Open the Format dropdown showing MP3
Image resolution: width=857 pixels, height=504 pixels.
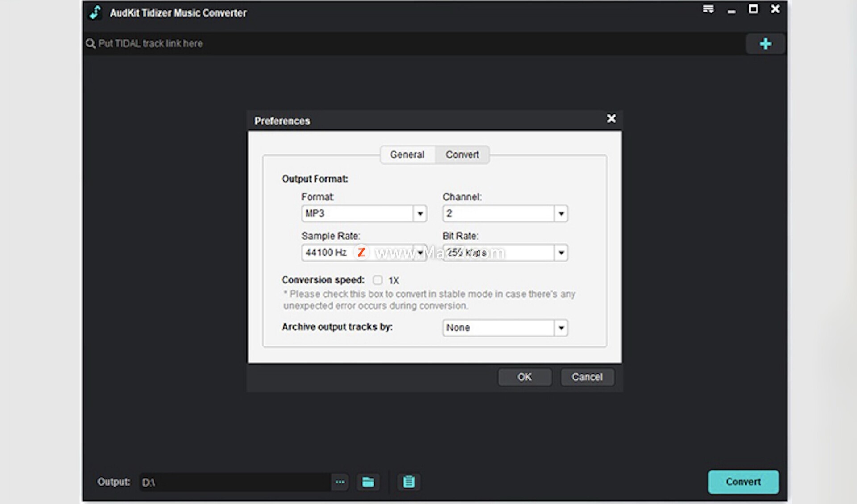pos(364,213)
